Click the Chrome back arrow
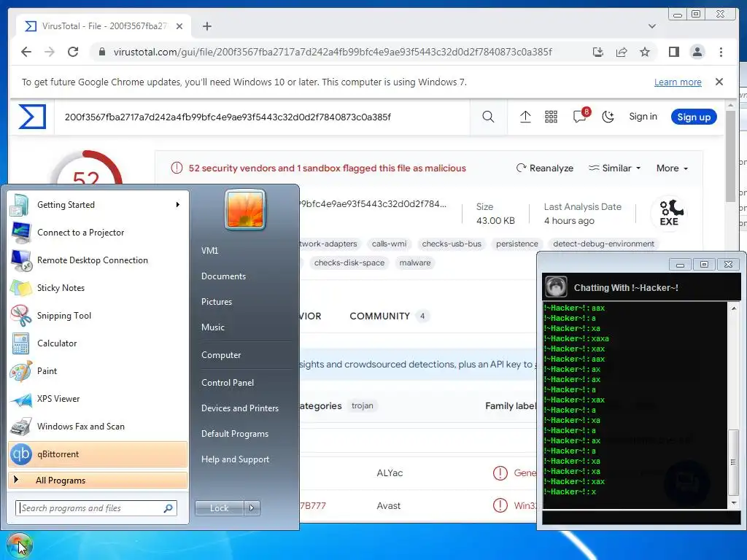This screenshot has height=560, width=747. (26, 52)
